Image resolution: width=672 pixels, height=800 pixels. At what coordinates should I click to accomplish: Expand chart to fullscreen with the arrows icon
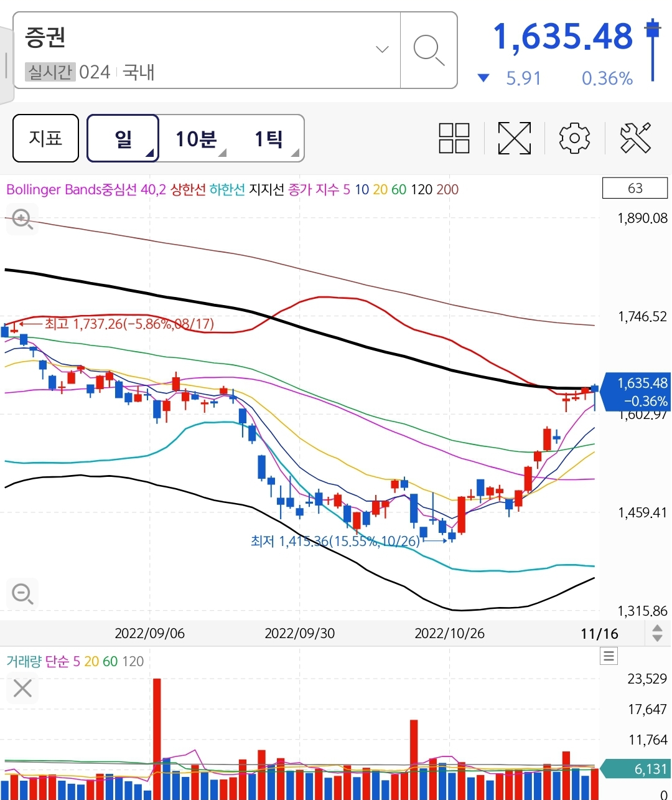coord(515,138)
